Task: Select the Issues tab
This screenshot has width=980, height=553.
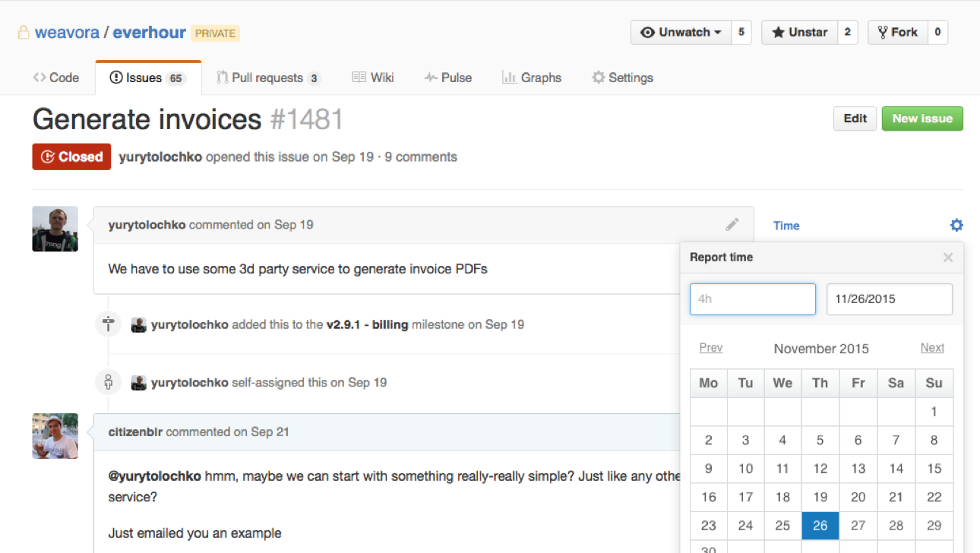Action: point(148,77)
